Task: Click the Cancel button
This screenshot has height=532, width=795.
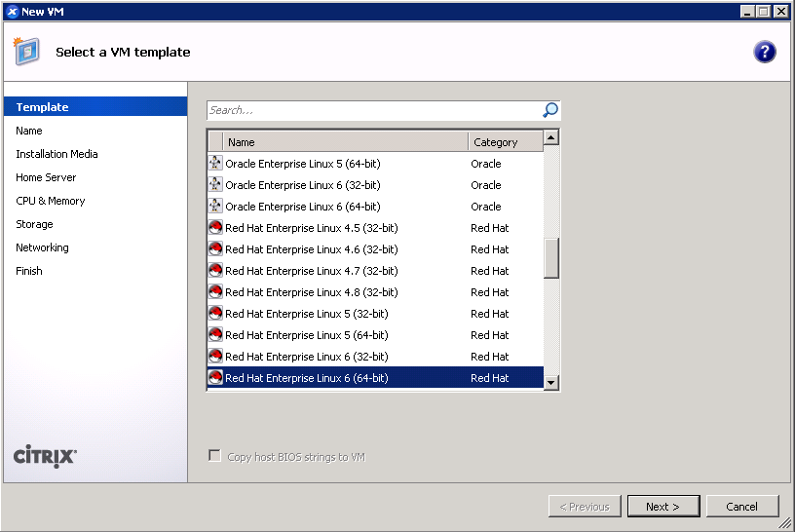Action: click(x=741, y=506)
